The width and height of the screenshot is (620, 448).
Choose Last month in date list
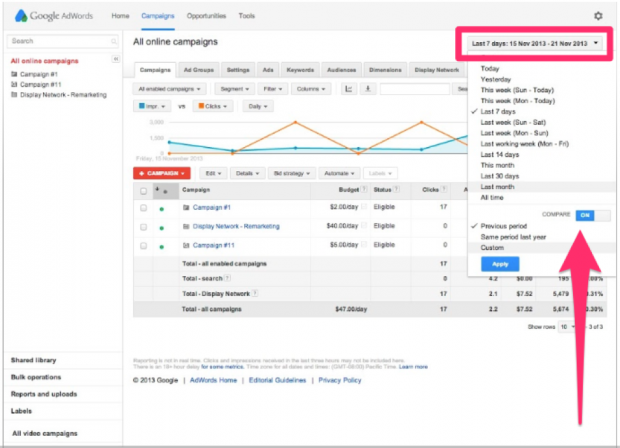[497, 187]
